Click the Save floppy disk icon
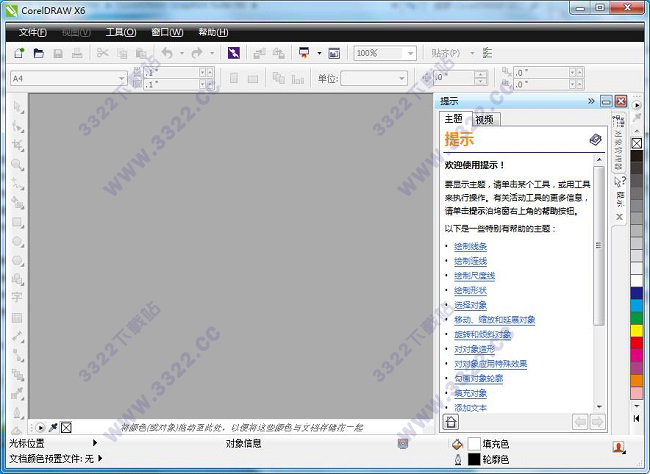This screenshot has height=474, width=650. [58, 53]
